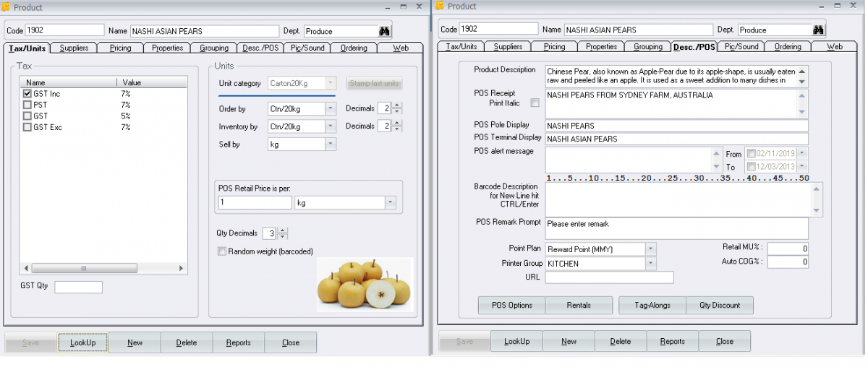868x367 pixels.
Task: Click the Stamp last units button
Action: [x=374, y=84]
